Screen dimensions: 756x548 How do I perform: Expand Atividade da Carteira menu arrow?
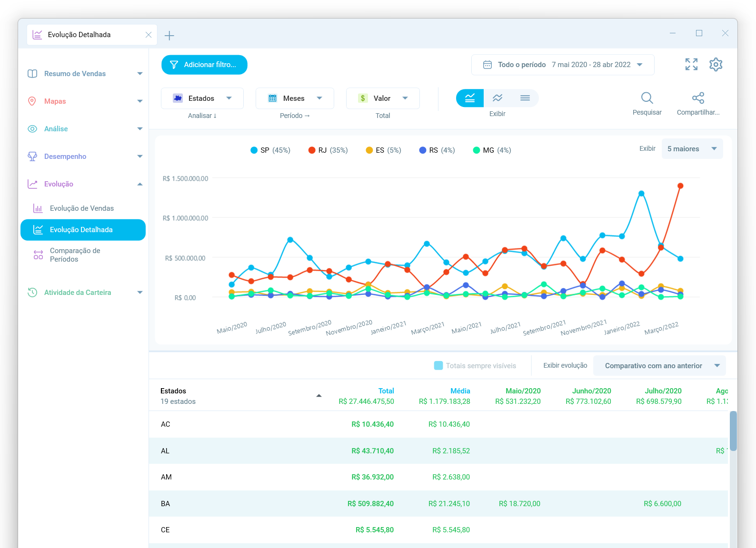coord(140,293)
